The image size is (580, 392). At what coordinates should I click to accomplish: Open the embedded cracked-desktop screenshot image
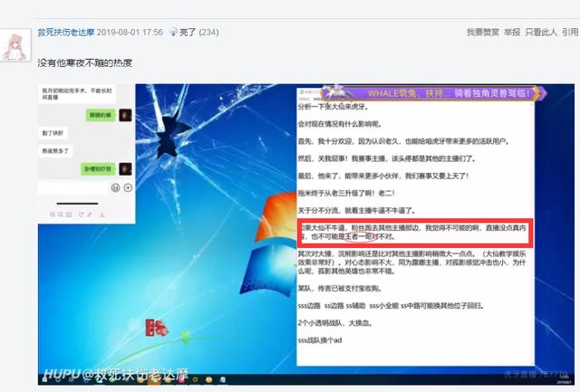click(306, 234)
